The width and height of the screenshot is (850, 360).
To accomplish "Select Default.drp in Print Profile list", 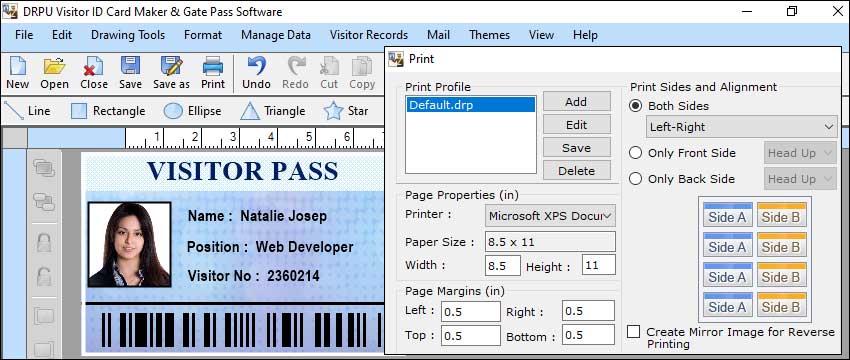I will pos(471,105).
